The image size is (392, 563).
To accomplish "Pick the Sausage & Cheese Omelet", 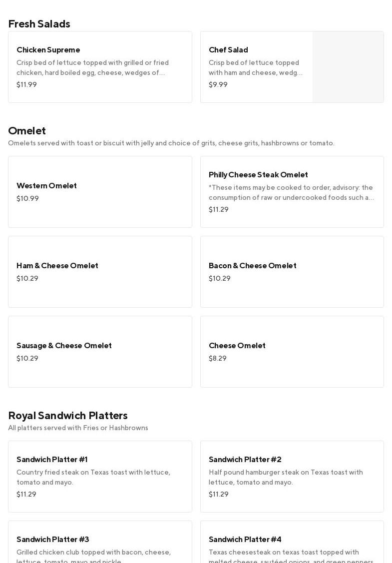I will click(100, 352).
